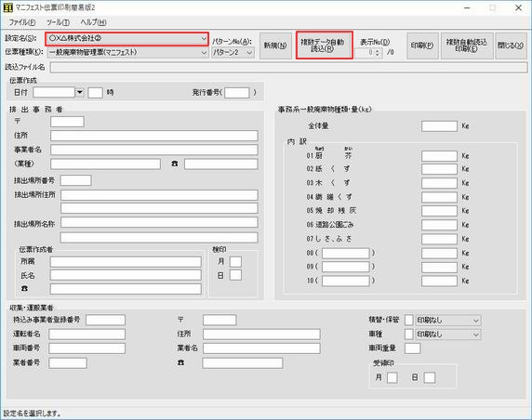The width and height of the screenshot is (532, 420).
Task: Click the 事業者名 input field
Action: [154, 150]
